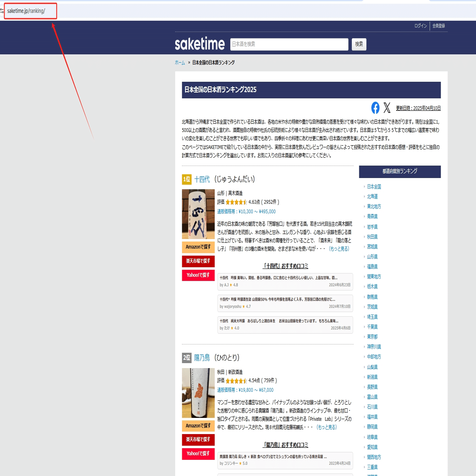Viewport: 476px width, 476px height.
Task: Open the 会員登録 link
Action: [439, 26]
